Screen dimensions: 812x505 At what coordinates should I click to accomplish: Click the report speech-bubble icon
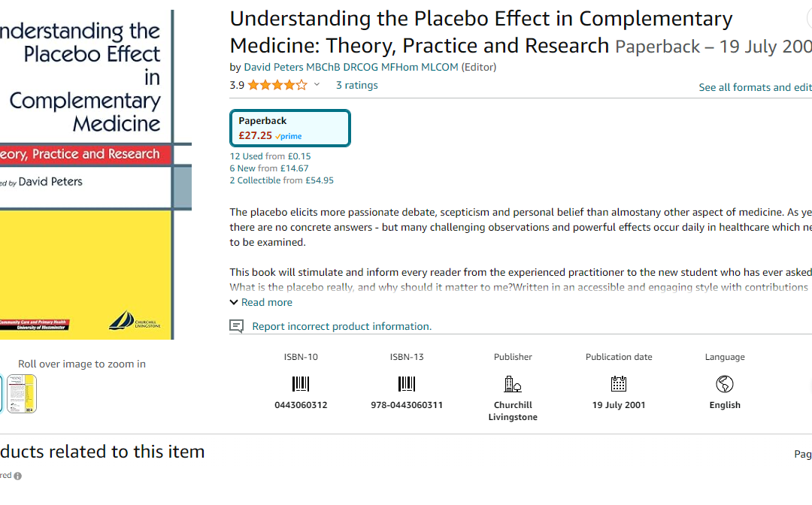tap(237, 326)
